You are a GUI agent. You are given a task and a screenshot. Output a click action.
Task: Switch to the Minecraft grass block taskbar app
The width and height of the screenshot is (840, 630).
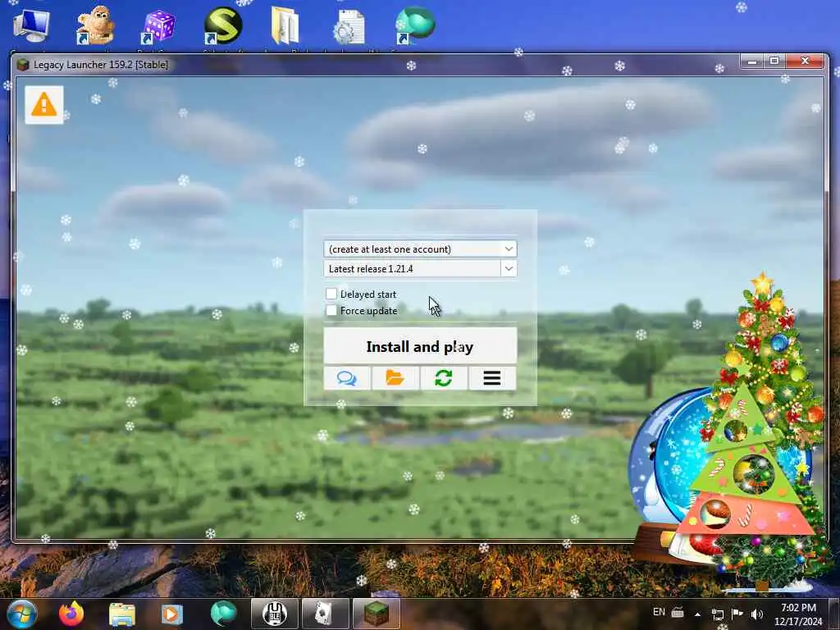click(x=376, y=614)
